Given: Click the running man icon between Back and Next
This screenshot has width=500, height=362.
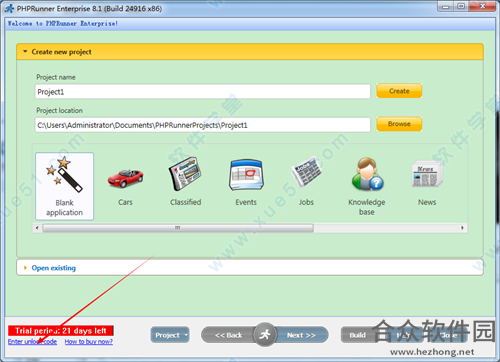Looking at the screenshot, I should tap(265, 334).
